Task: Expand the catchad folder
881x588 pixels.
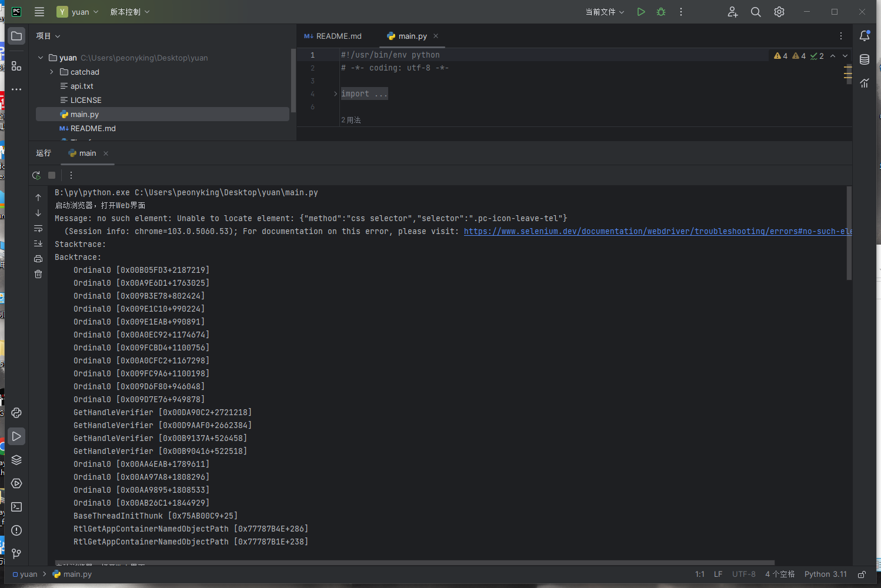Action: click(52, 72)
